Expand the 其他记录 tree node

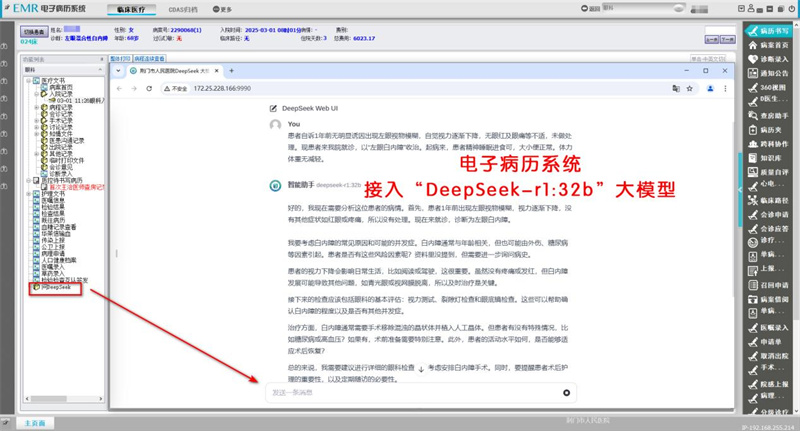tap(36, 154)
